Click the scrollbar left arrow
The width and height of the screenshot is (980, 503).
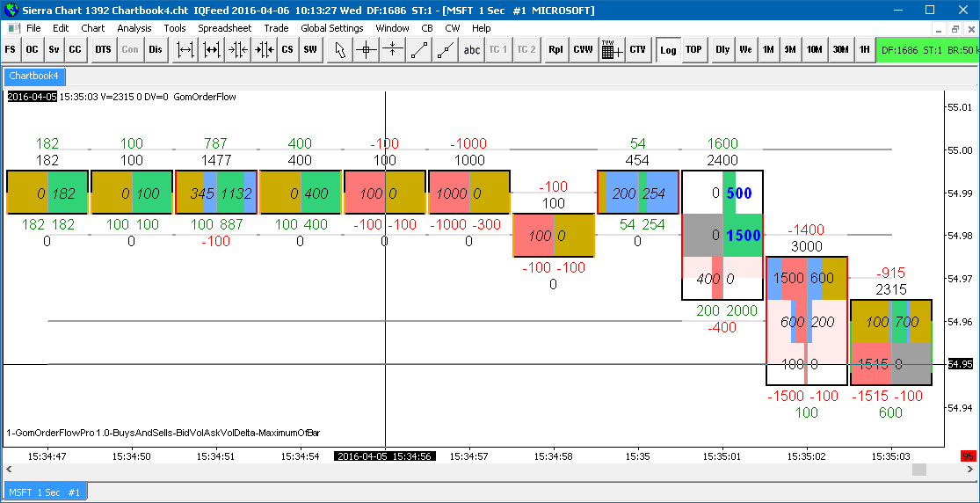(10, 470)
